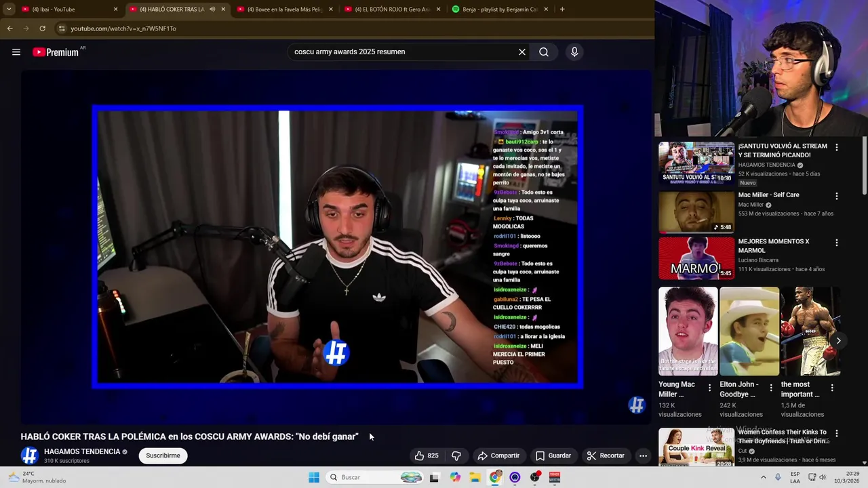
Task: Open the YouTube guide hamburger menu
Action: [16, 52]
